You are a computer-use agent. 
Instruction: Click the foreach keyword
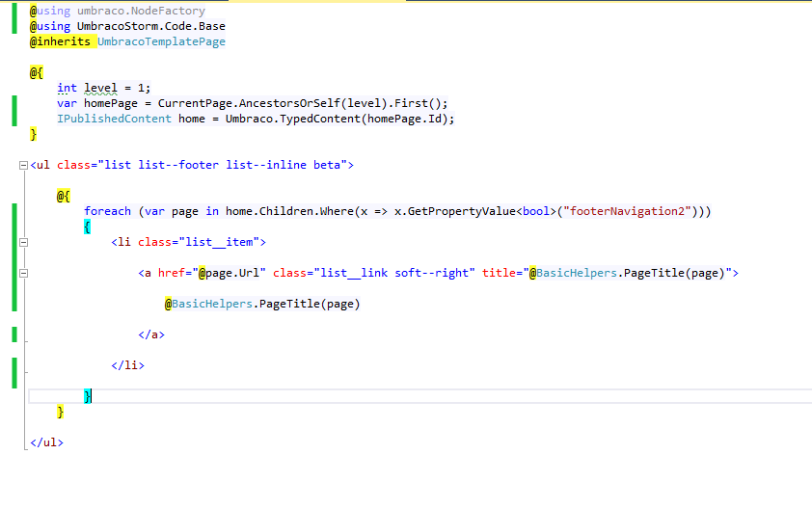pyautogui.click(x=108, y=211)
